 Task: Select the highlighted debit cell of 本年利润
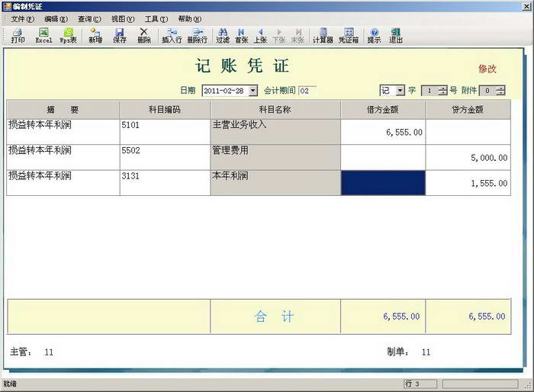[x=383, y=183]
